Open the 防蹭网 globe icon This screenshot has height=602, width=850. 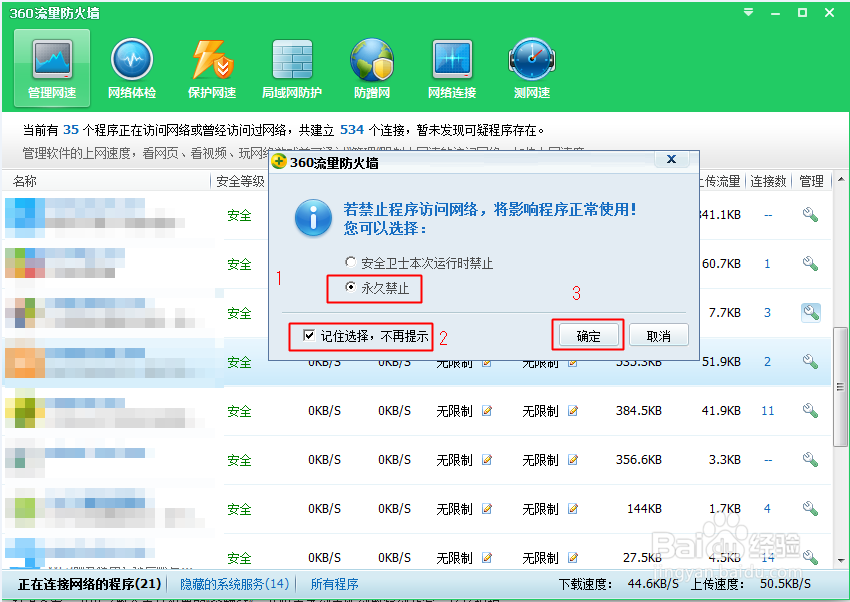coord(372,68)
